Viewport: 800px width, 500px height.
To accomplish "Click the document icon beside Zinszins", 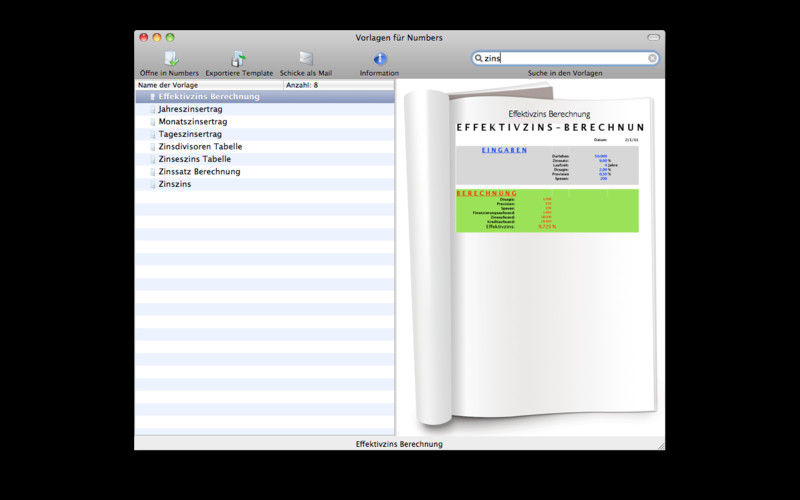I will coord(152,184).
